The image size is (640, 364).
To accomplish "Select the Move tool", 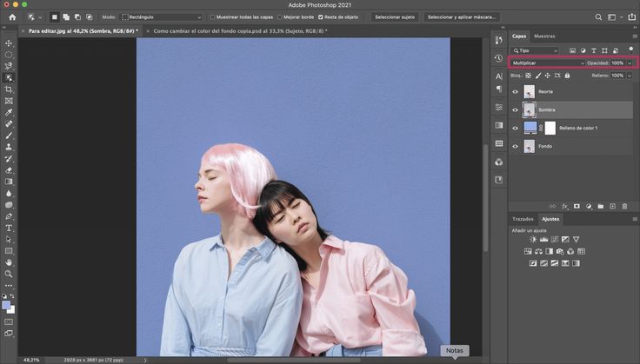I will coord(9,43).
